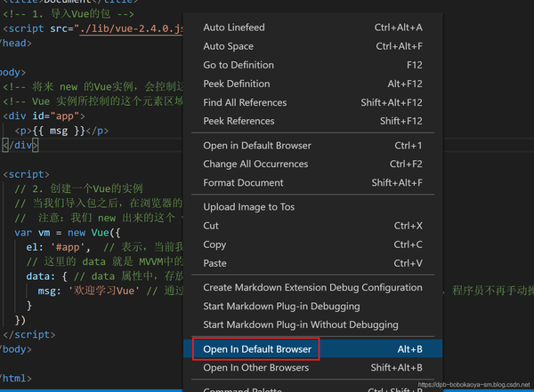Click the vue-2.4.0.js script source link
This screenshot has height=392, width=534.
tap(132, 28)
